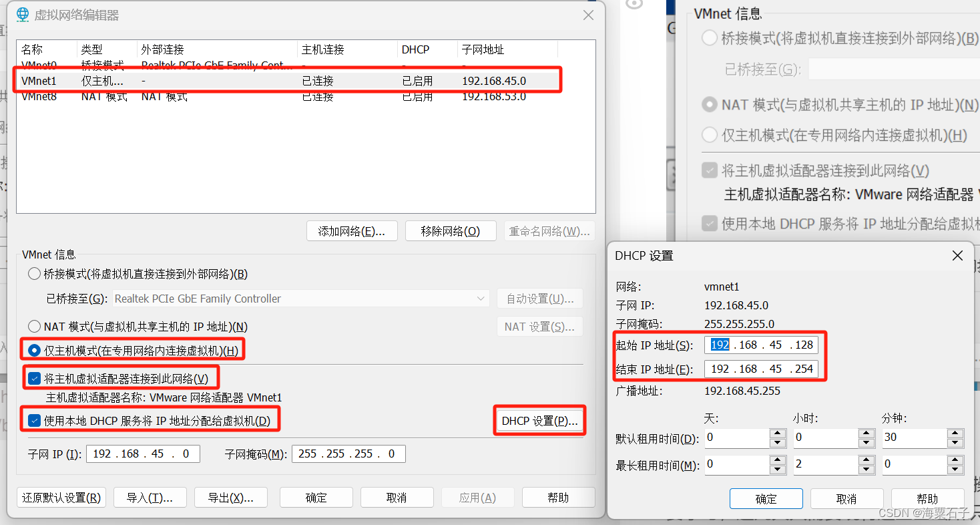Viewport: 980px width, 525px height.
Task: Increase default lease minutes spinner
Action: [956, 433]
